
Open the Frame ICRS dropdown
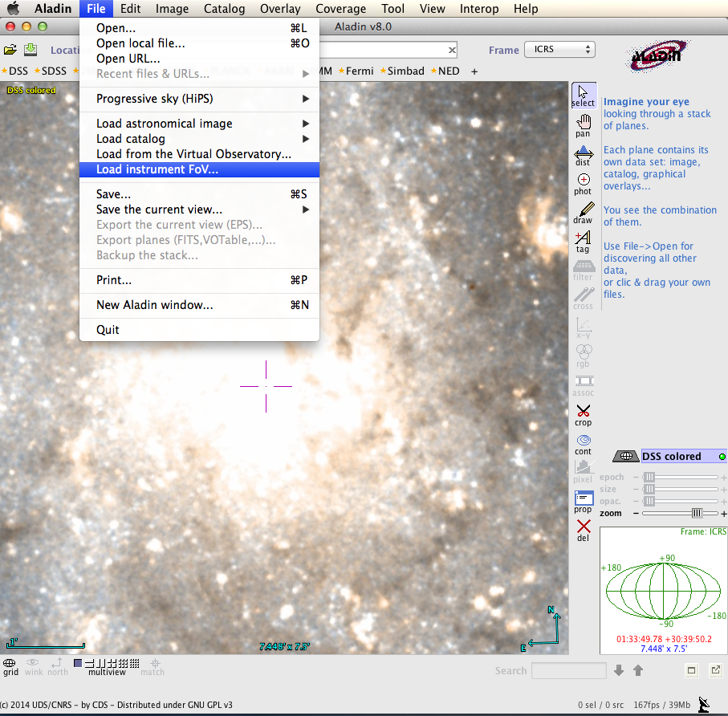559,50
